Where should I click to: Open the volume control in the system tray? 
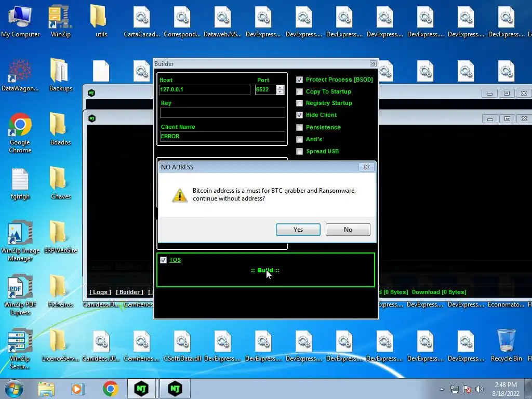(480, 389)
